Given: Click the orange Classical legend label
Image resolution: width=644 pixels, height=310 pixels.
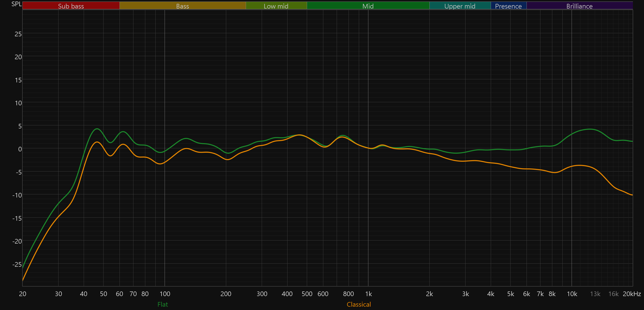Looking at the screenshot, I should [x=359, y=304].
